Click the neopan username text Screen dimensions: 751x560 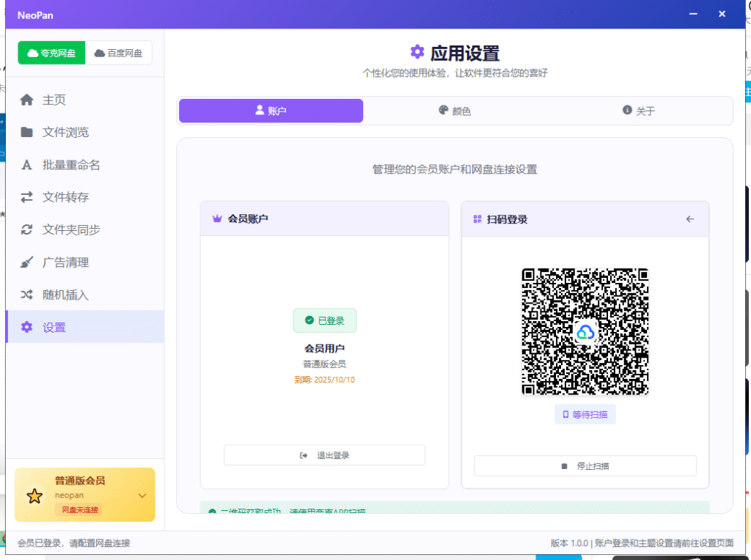[69, 495]
